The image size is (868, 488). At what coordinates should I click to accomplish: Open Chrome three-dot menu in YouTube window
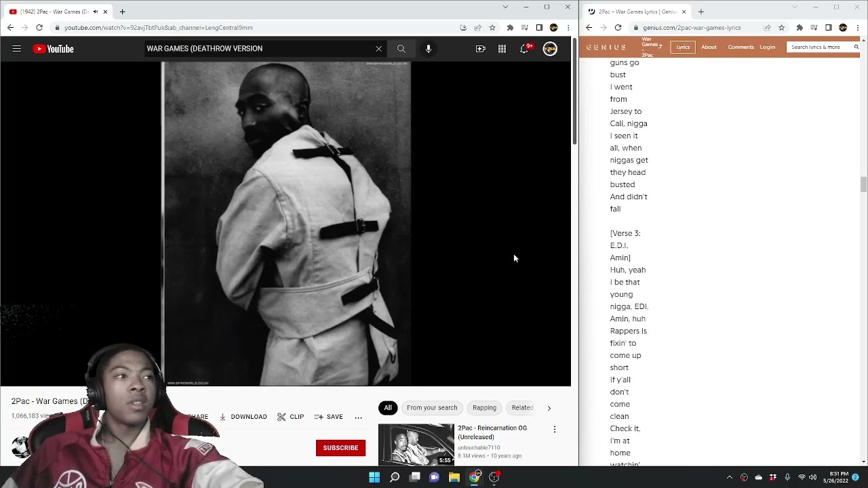coord(568,28)
